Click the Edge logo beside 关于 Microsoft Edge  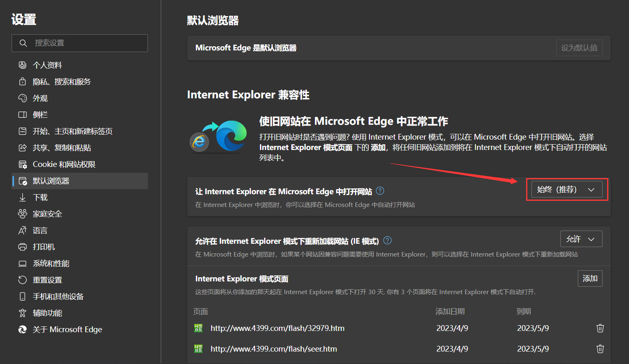[23, 329]
